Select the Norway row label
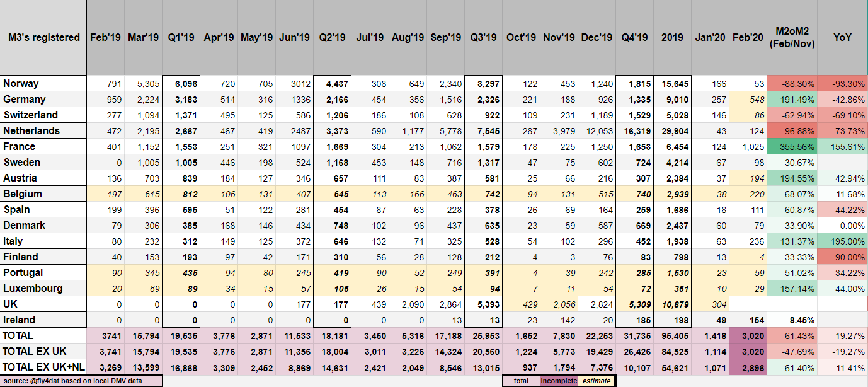 (43, 83)
